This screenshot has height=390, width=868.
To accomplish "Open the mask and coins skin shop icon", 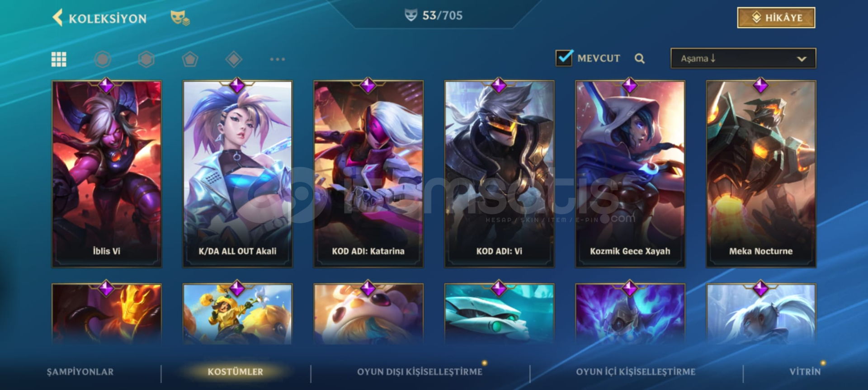I will point(180,18).
